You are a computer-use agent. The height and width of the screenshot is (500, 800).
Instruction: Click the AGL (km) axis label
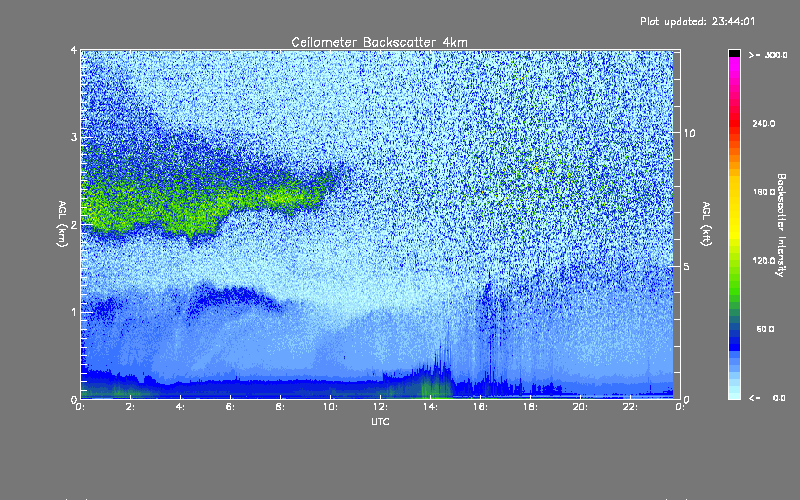tap(62, 224)
